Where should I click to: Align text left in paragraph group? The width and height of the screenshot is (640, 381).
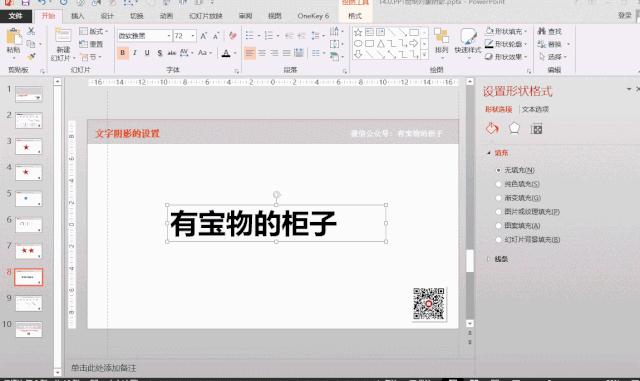click(250, 53)
